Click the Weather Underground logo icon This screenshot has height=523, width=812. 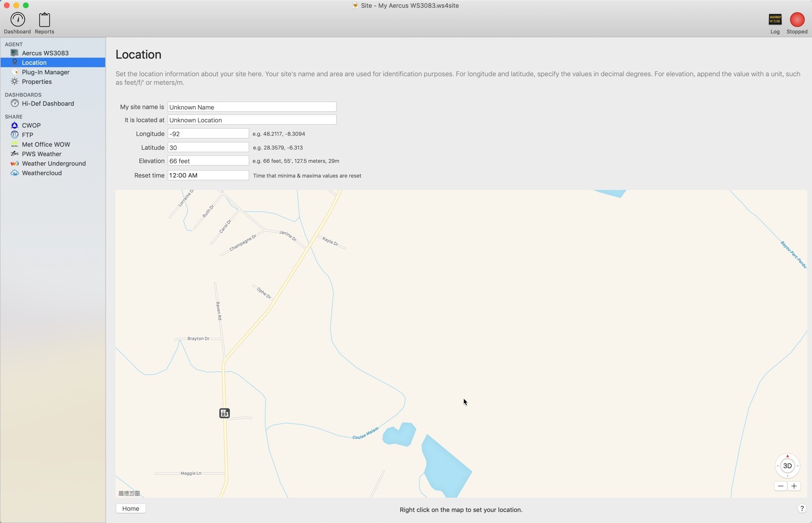(x=15, y=163)
